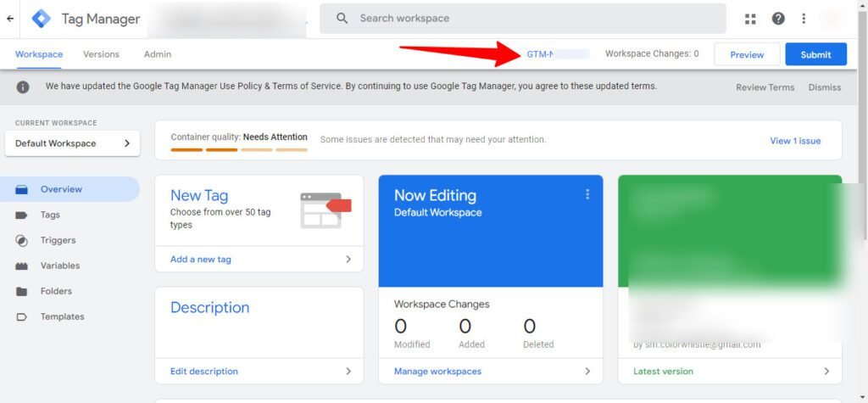The height and width of the screenshot is (403, 868).
Task: Click the Variables brick icon
Action: pos(21,266)
